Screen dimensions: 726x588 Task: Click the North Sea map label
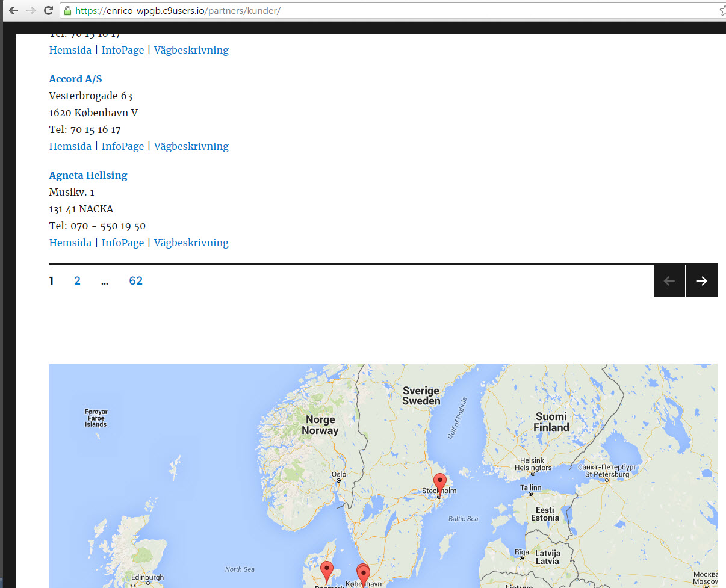tap(240, 569)
